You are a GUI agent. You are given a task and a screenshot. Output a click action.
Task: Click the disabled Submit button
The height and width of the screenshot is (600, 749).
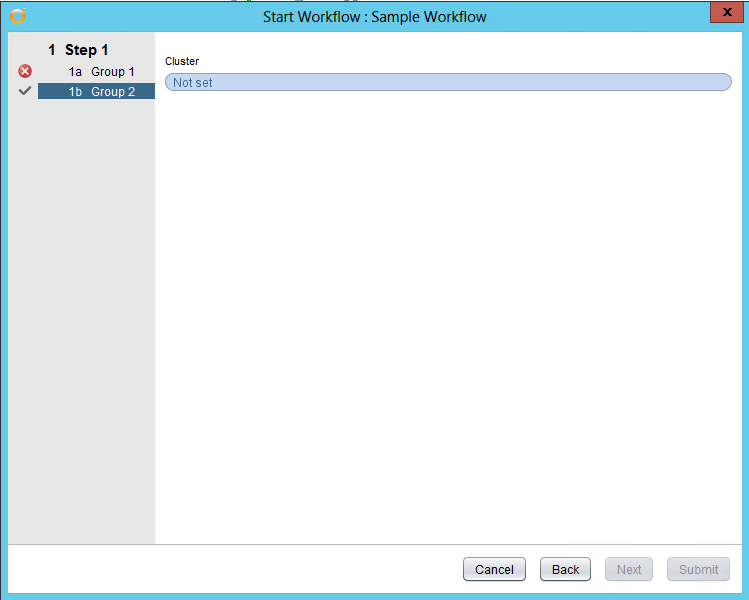(698, 569)
